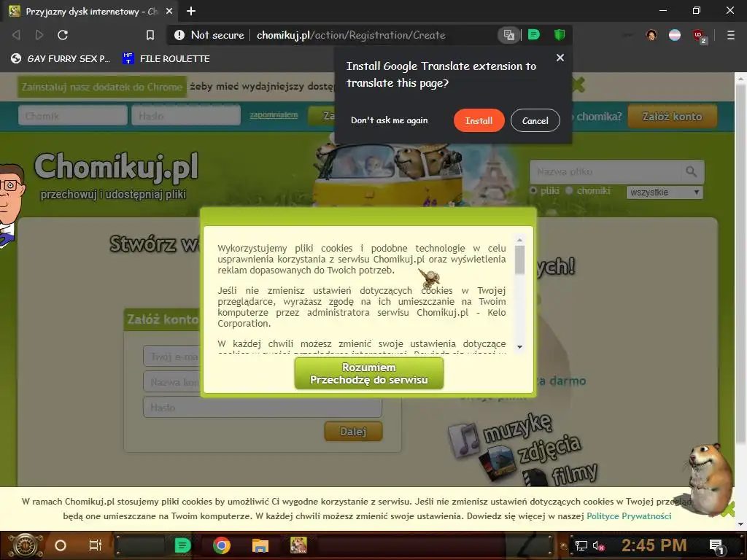747x560 pixels.
Task: Open the browser hamburger menu
Action: 731,35
